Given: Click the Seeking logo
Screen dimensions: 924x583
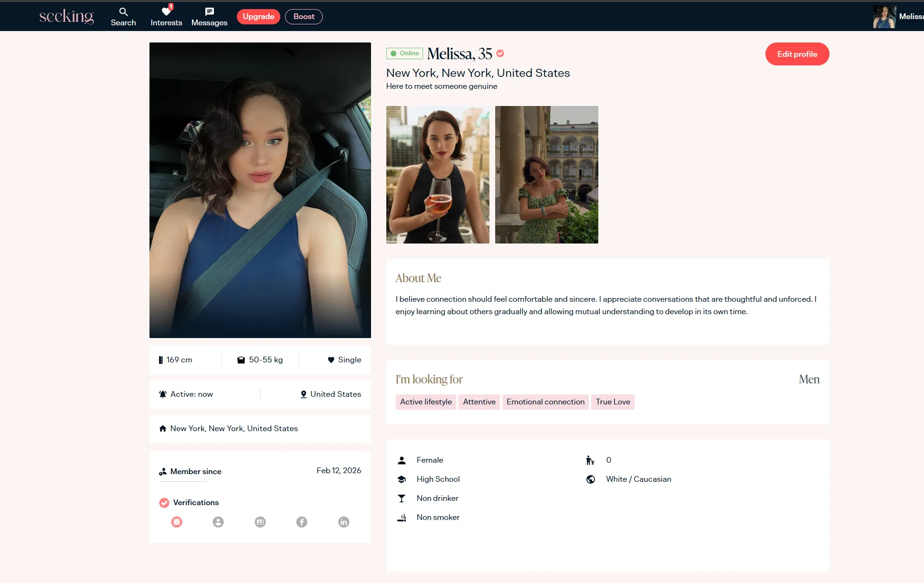Looking at the screenshot, I should (66, 16).
